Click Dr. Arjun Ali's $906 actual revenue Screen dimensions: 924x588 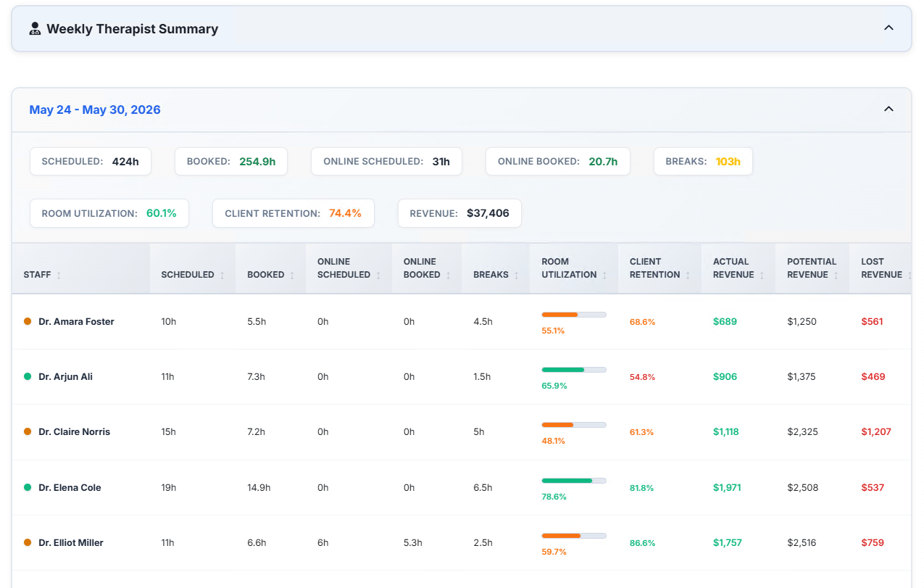pyautogui.click(x=725, y=376)
